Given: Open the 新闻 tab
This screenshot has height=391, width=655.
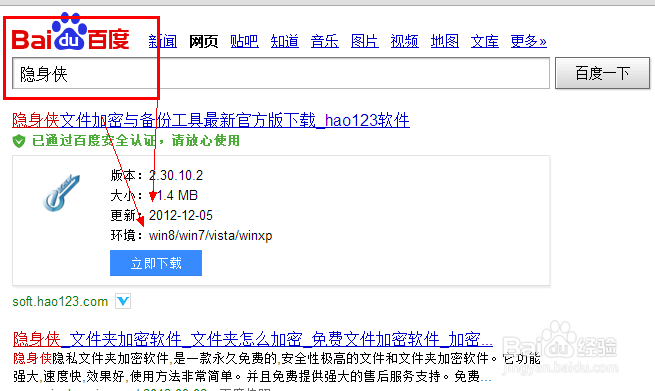Looking at the screenshot, I should (x=163, y=41).
